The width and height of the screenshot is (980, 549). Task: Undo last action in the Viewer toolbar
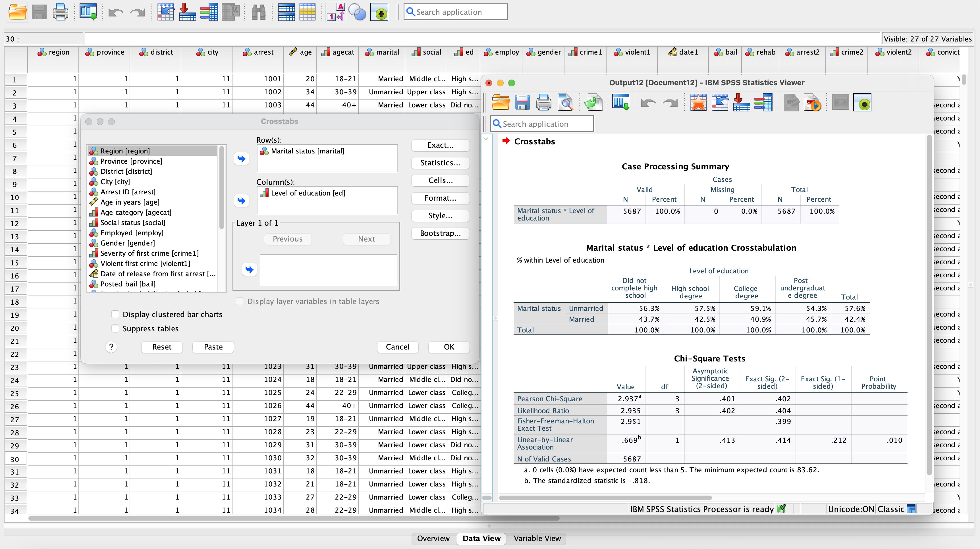click(x=648, y=102)
